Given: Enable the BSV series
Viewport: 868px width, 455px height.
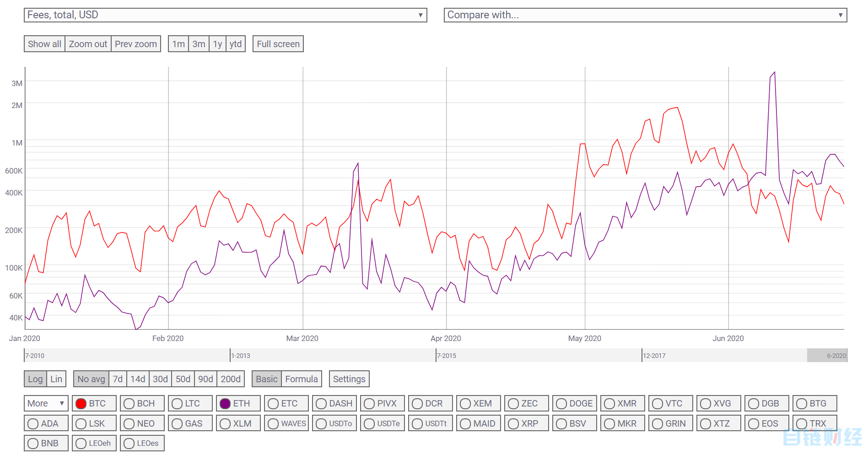Looking at the screenshot, I should (x=575, y=423).
